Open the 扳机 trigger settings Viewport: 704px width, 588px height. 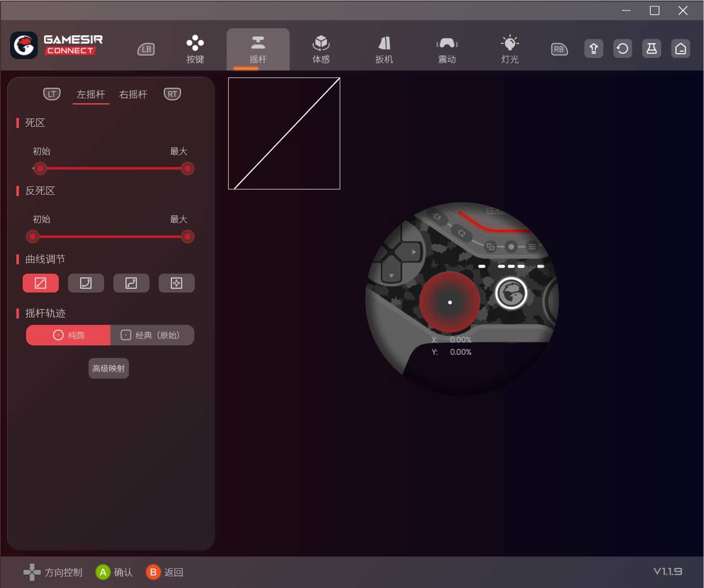pyautogui.click(x=383, y=48)
